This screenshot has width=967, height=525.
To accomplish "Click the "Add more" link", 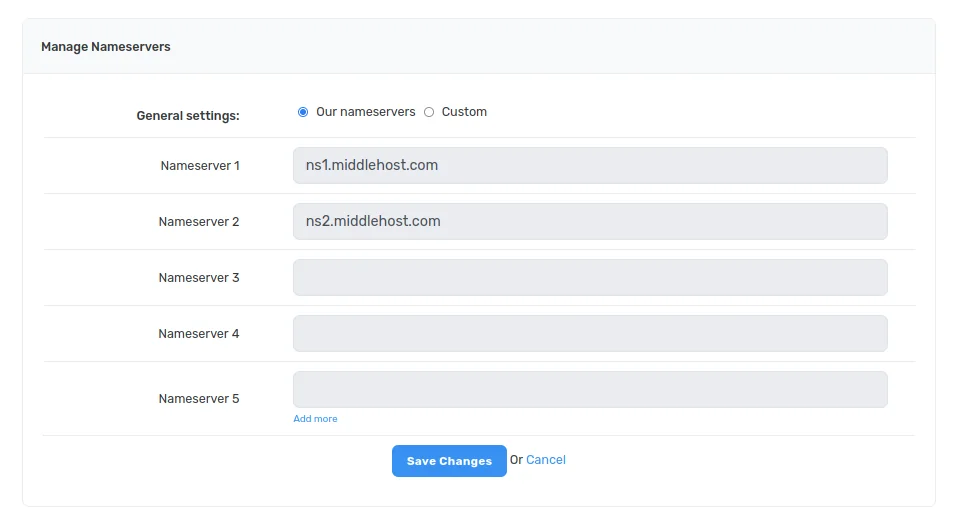I will (x=315, y=419).
